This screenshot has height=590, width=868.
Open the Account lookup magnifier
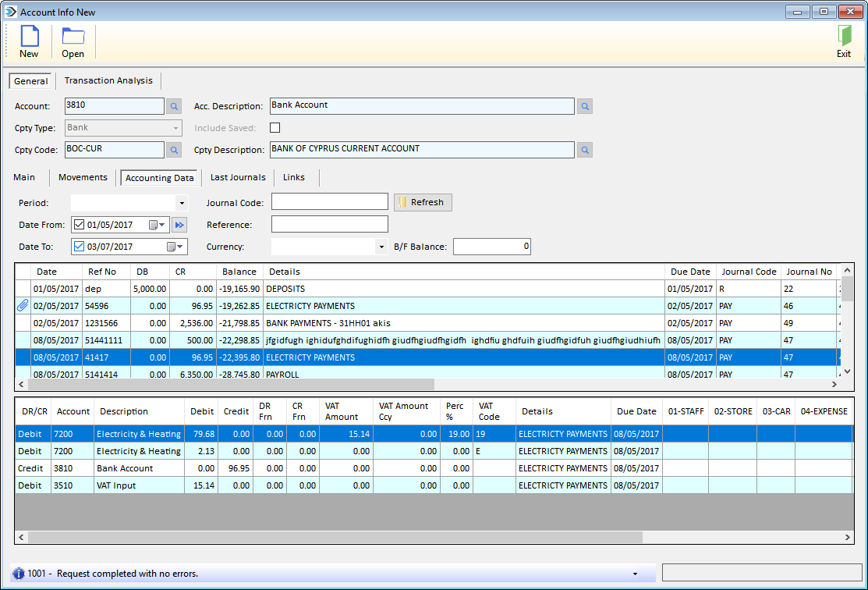(173, 105)
